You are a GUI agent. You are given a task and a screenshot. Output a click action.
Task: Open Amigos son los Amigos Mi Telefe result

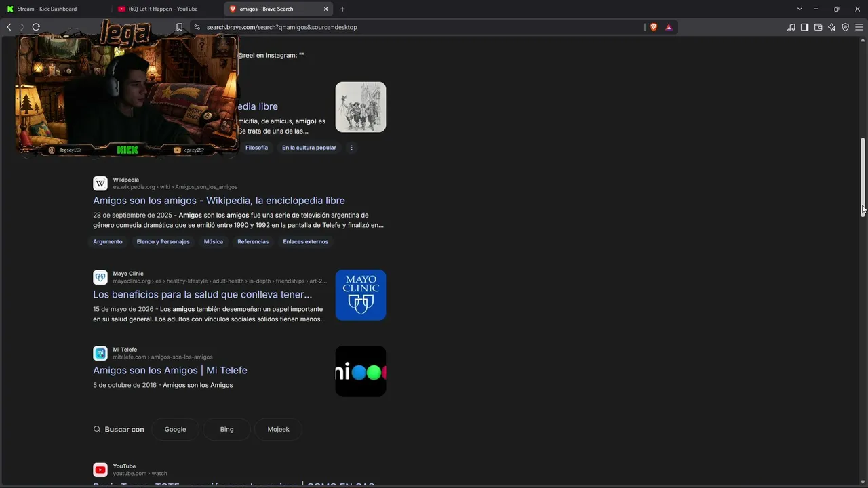[x=170, y=371]
